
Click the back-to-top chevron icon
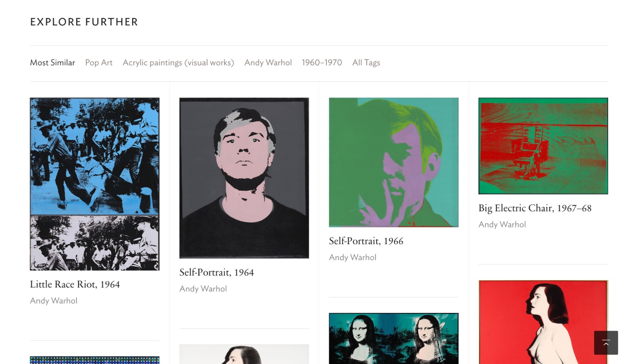click(606, 342)
